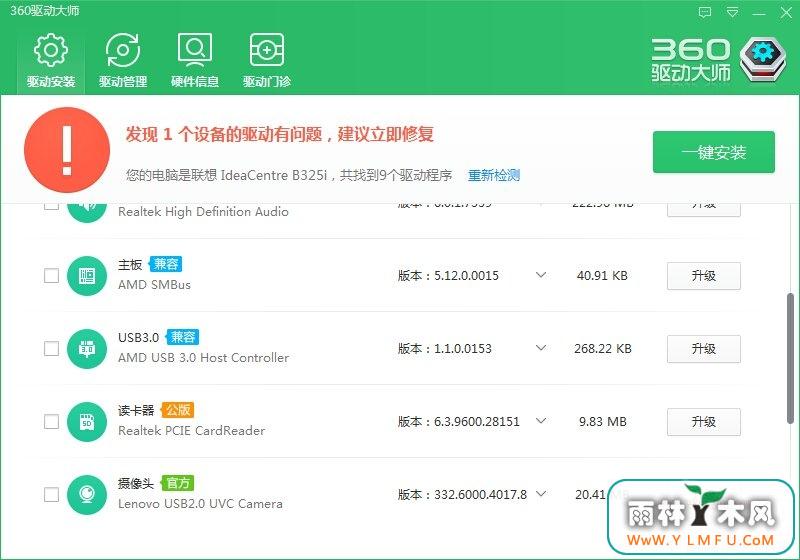Click the AMD SMBus motherboard icon
Screen dimensions: 800x560
(x=87, y=276)
